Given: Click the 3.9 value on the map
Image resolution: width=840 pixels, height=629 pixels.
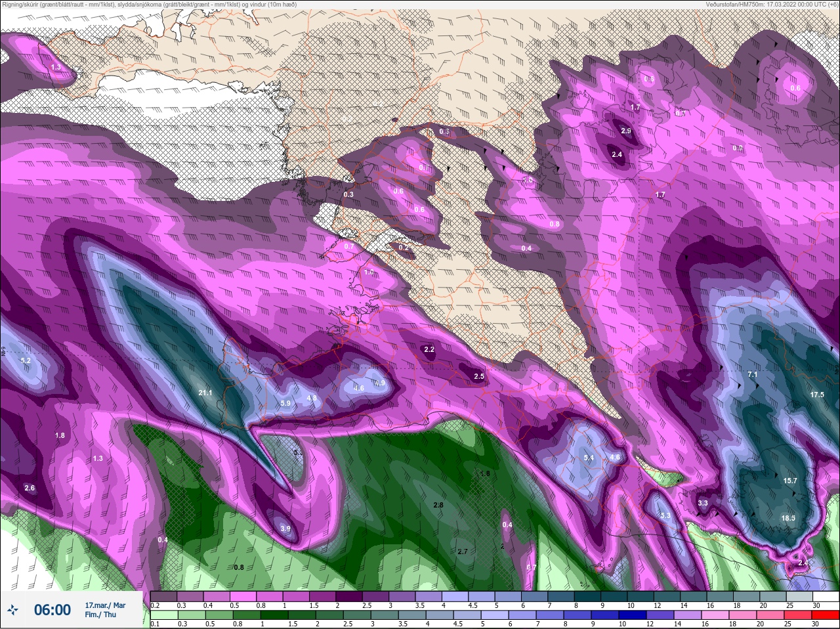Looking at the screenshot, I should coord(285,529).
